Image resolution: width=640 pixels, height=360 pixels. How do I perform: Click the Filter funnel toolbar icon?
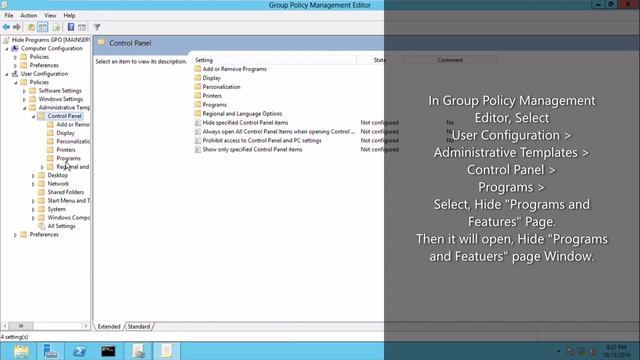point(97,27)
